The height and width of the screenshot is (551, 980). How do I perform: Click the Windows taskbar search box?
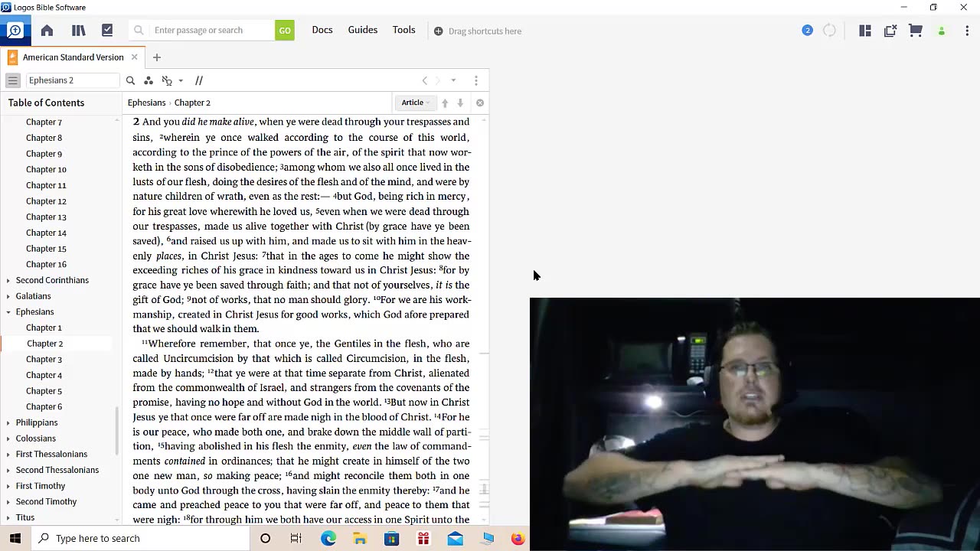pyautogui.click(x=141, y=538)
